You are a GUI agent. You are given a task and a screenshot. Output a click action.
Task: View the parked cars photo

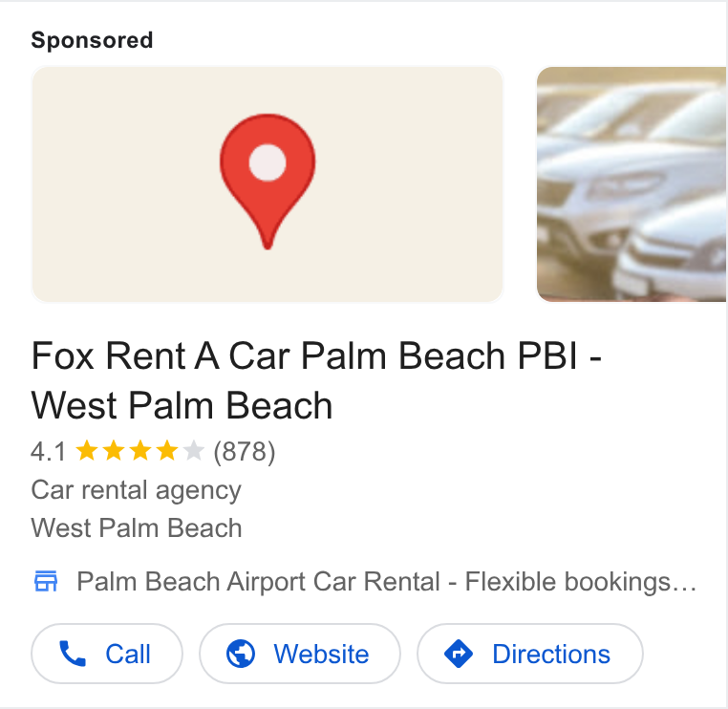click(632, 184)
